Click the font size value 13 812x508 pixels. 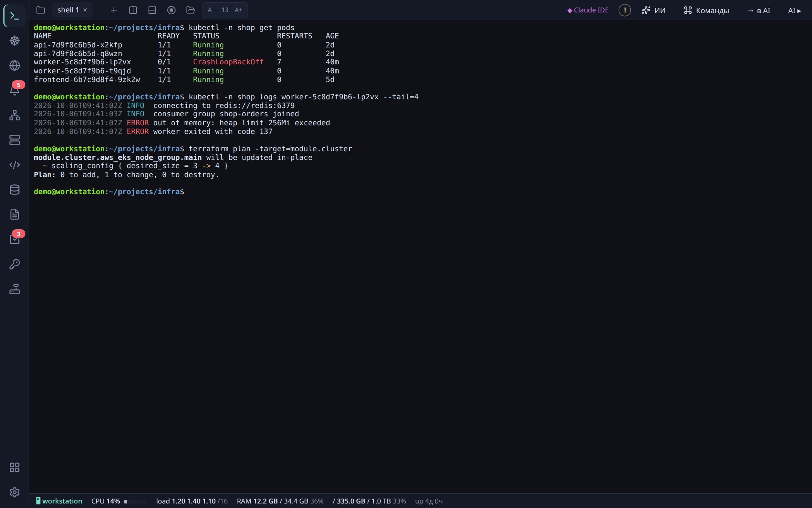pos(225,10)
